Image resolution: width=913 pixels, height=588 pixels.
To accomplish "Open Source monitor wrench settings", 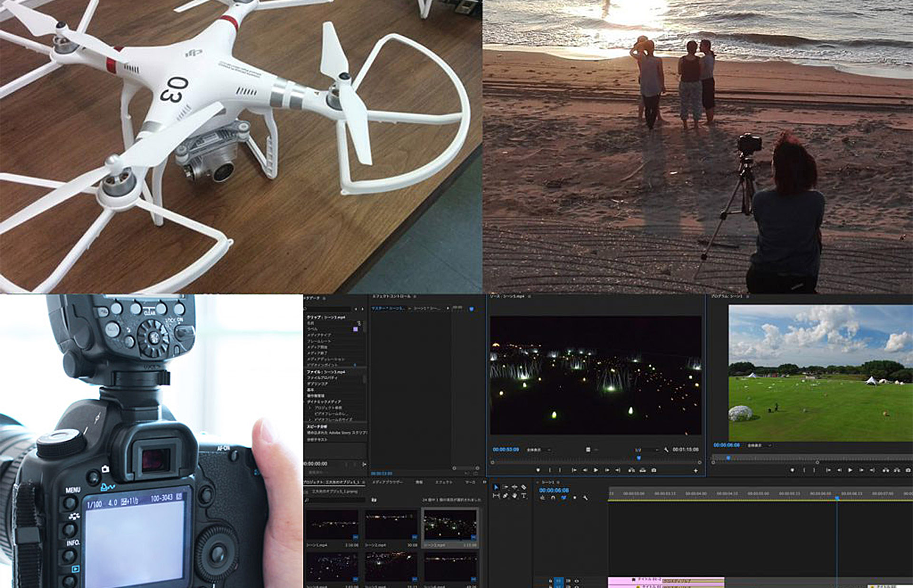I will pyautogui.click(x=666, y=449).
